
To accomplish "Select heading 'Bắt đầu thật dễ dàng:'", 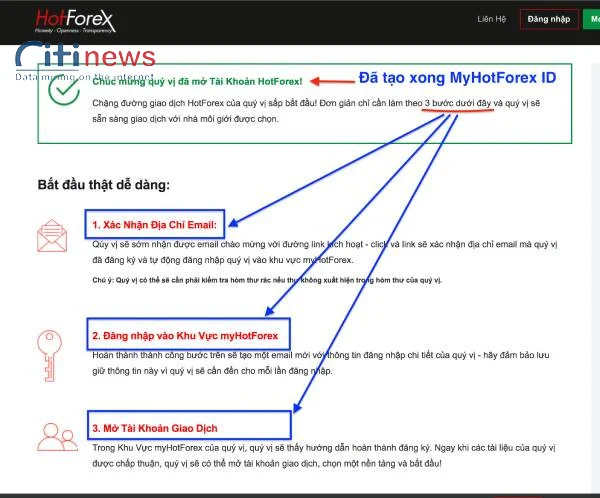I will [x=104, y=185].
